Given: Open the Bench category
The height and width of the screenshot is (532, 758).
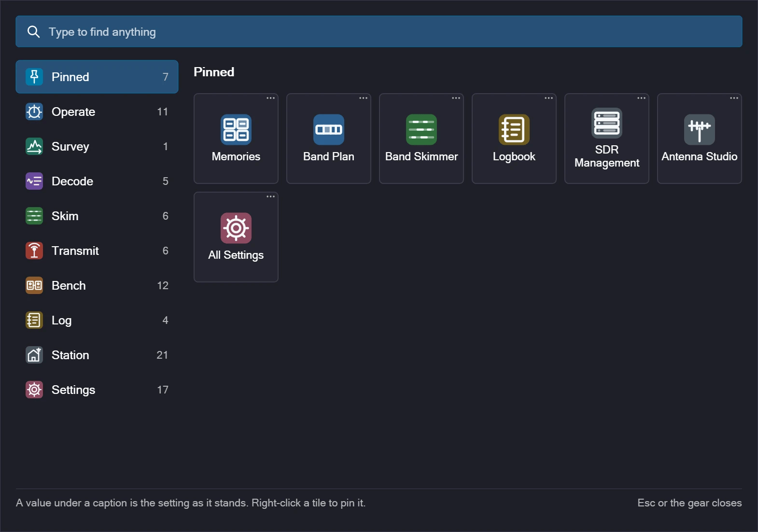Looking at the screenshot, I should (97, 285).
